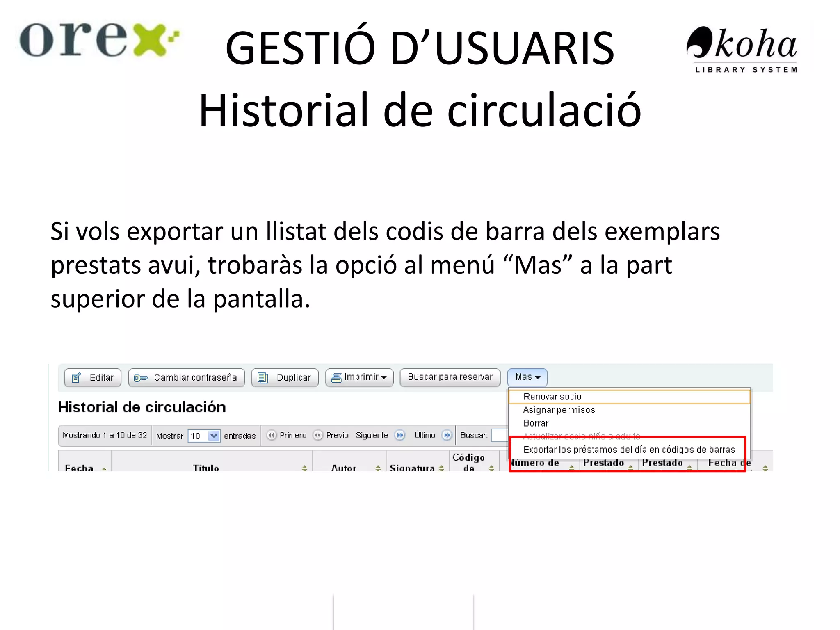Click the Primero rewind icon
Screen dimensions: 840x630
tap(271, 435)
